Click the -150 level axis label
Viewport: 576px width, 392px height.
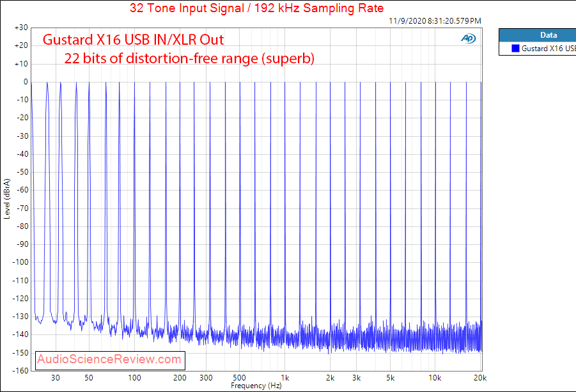click(x=20, y=353)
